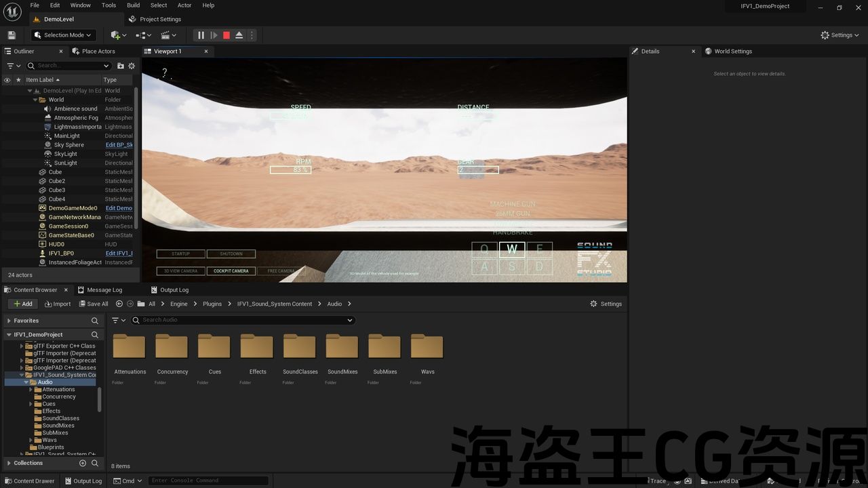Open the Build menu
868x488 pixels.
point(133,5)
